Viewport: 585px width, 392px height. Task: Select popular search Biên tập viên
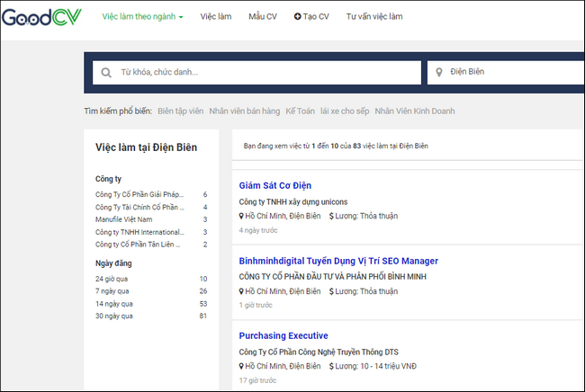pyautogui.click(x=180, y=111)
